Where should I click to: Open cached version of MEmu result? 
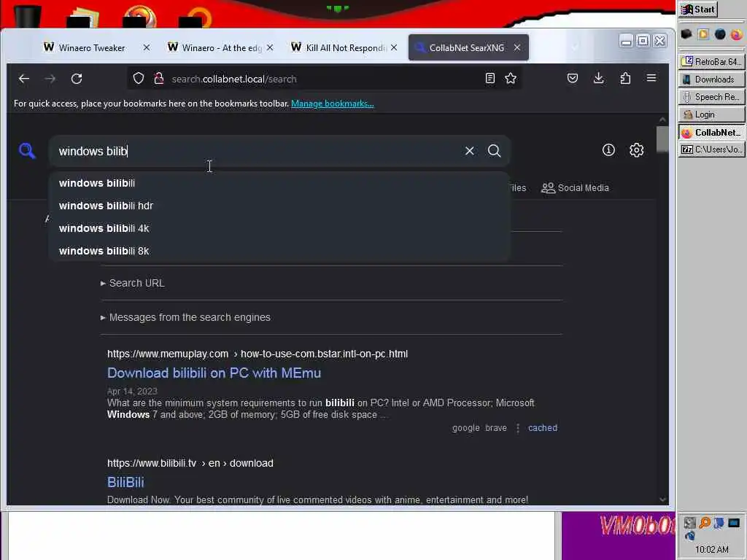click(543, 427)
